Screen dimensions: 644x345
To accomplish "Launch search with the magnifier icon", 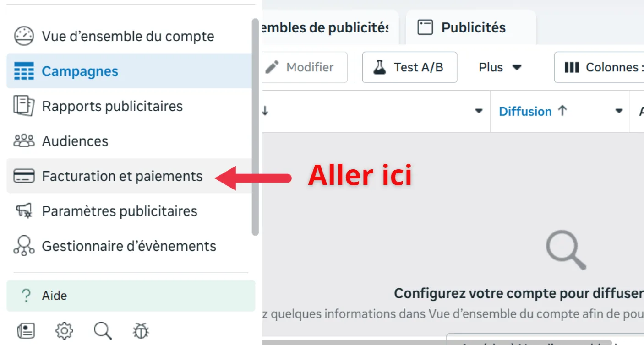I will click(x=102, y=330).
